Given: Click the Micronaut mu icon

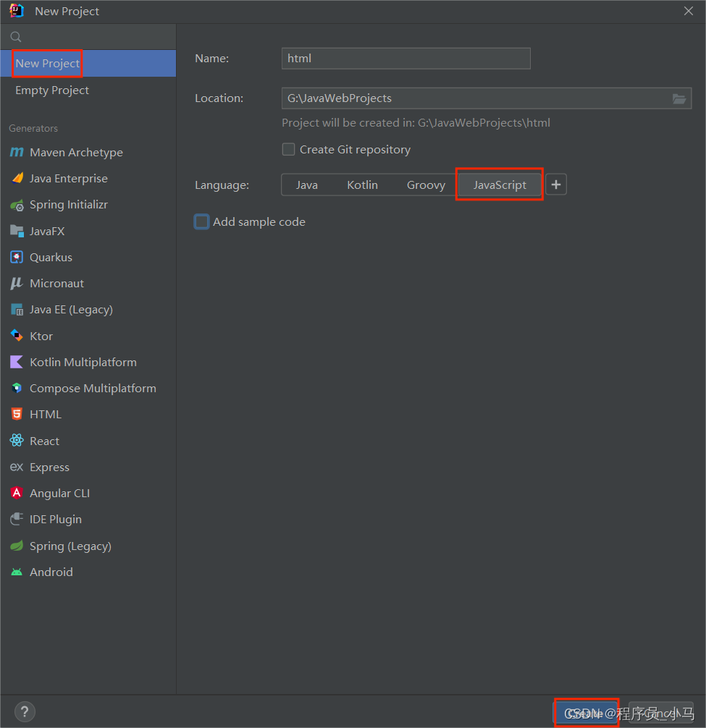Looking at the screenshot, I should (17, 283).
